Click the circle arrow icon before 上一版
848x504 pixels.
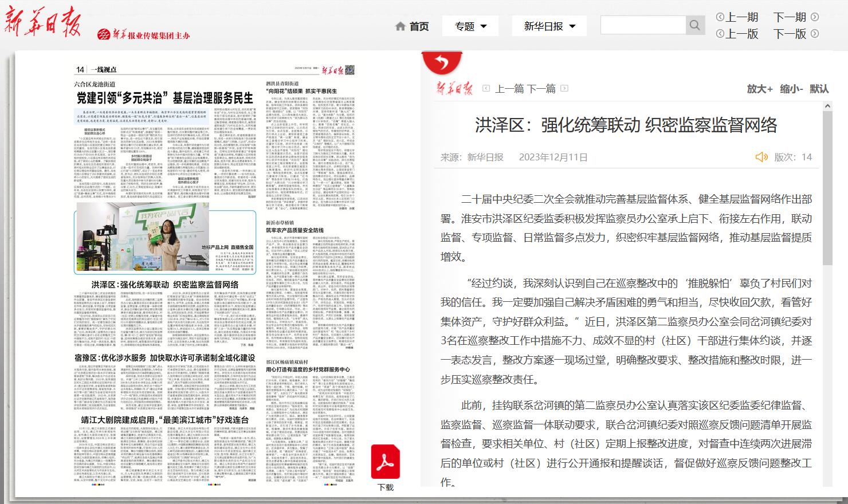(x=720, y=34)
